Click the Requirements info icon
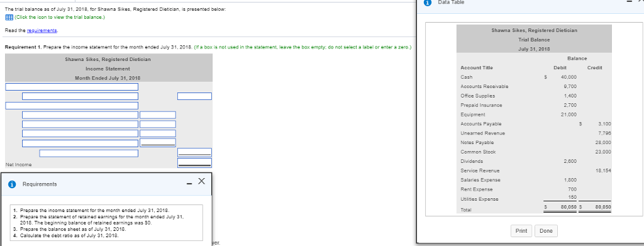 [x=13, y=184]
